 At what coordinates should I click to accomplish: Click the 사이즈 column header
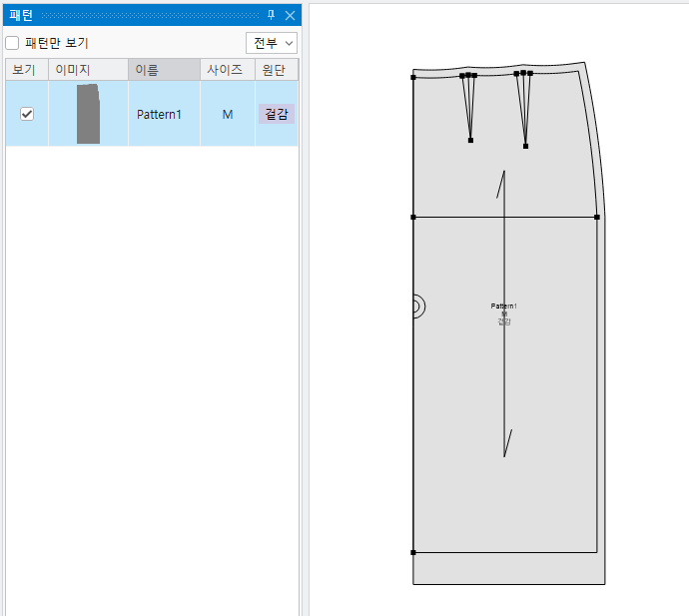click(228, 70)
